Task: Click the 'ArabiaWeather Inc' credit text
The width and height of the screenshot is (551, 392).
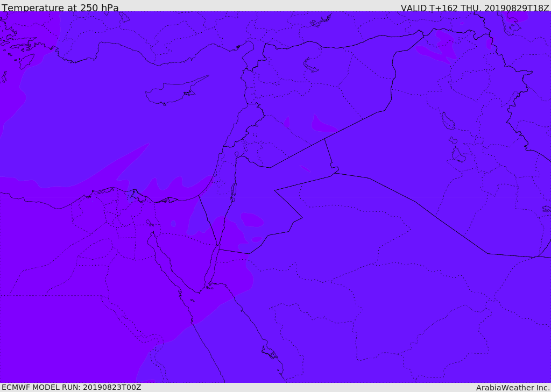Action: pos(512,388)
